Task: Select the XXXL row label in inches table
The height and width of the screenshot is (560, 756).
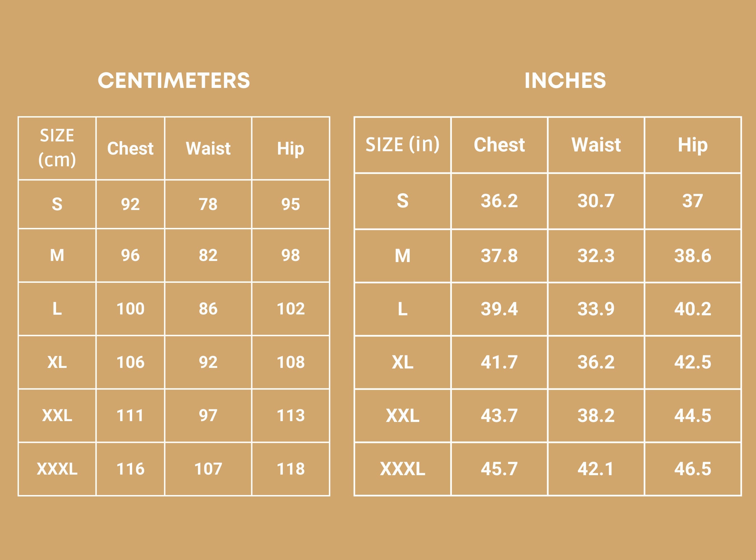Action: pos(402,469)
